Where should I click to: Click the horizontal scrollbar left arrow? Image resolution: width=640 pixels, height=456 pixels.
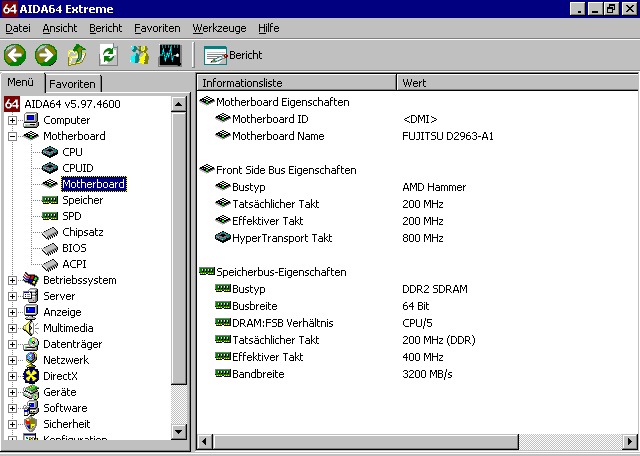205,441
